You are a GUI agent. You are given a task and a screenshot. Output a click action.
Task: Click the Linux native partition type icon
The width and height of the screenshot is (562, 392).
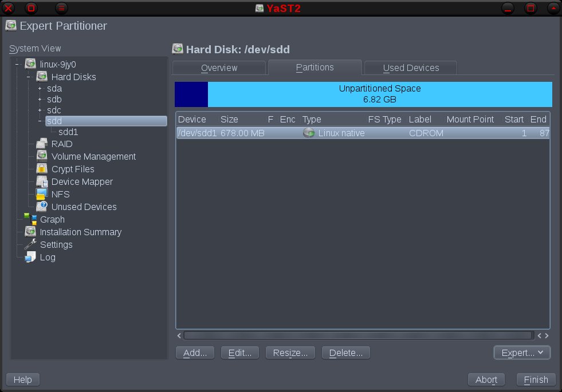pyautogui.click(x=309, y=133)
